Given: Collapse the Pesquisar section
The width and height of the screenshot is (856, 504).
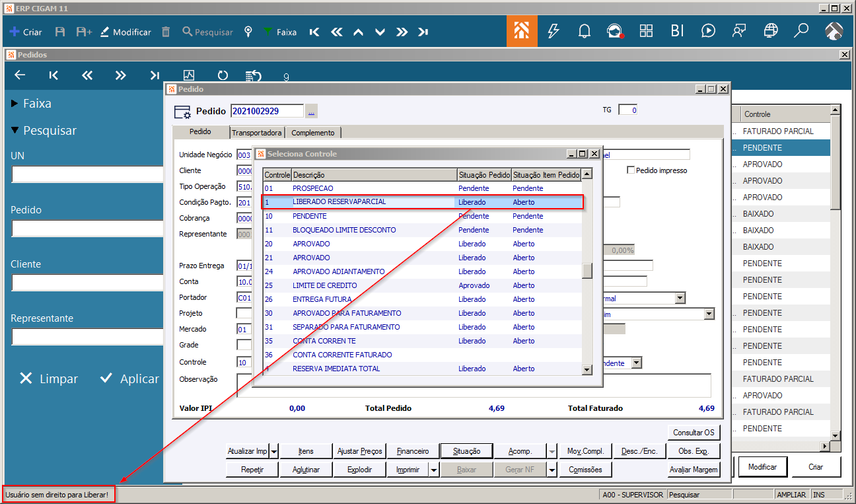Looking at the screenshot, I should pos(15,131).
